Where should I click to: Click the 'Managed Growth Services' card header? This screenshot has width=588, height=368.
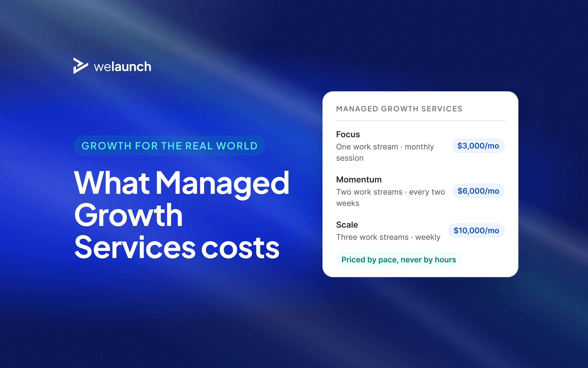click(399, 109)
